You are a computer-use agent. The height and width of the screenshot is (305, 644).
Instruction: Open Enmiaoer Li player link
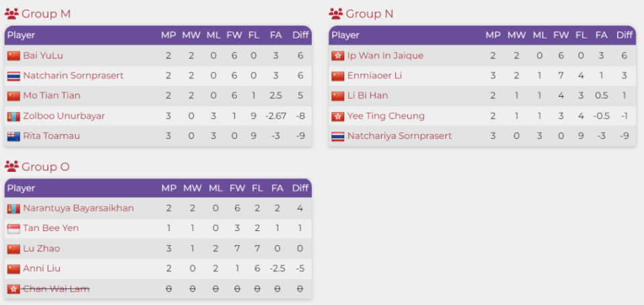374,76
